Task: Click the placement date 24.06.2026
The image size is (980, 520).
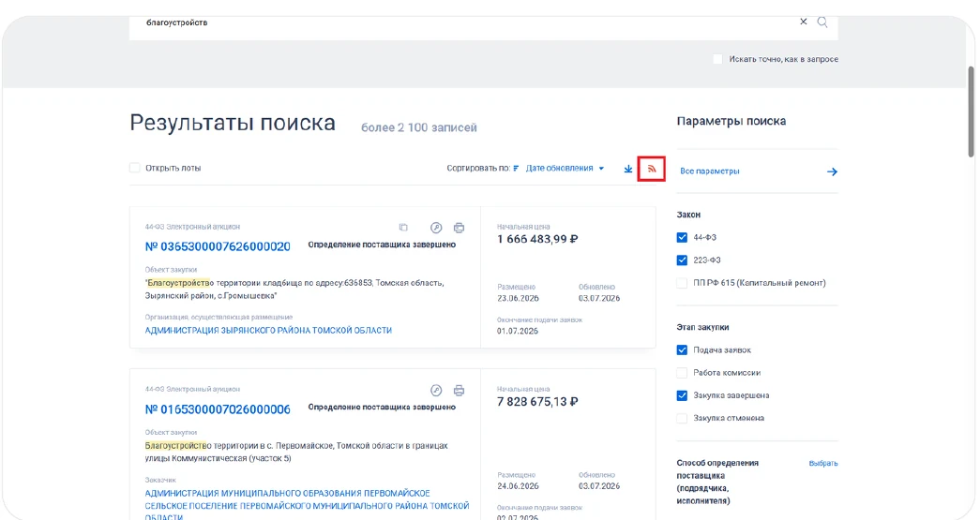Action: coord(518,486)
